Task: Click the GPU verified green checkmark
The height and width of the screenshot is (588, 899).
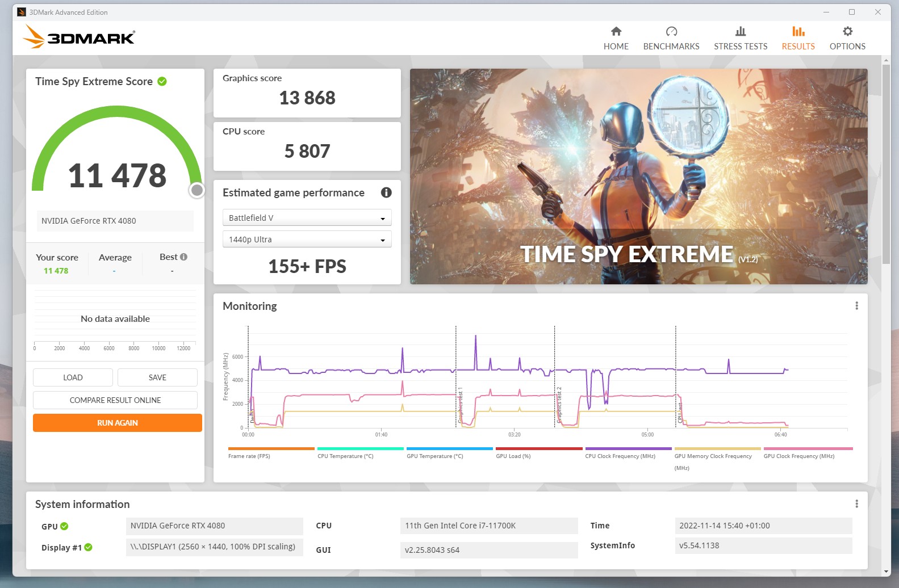Action: tap(64, 526)
